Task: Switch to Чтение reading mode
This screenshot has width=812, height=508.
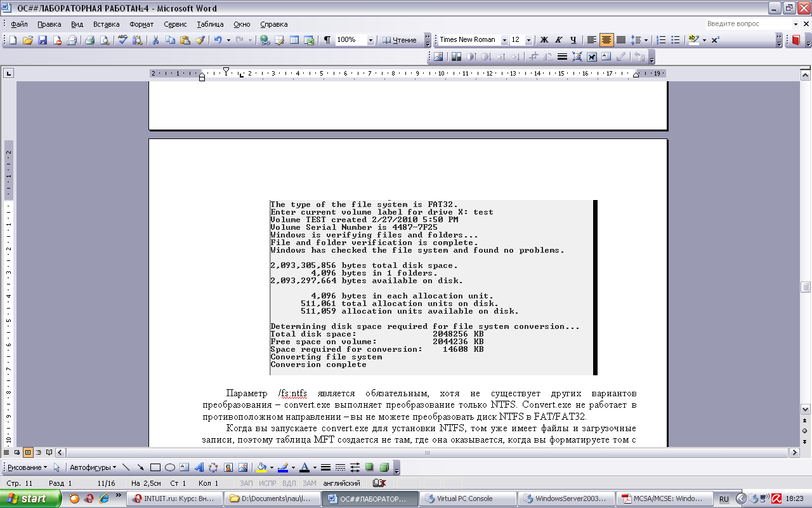Action: pyautogui.click(x=400, y=40)
